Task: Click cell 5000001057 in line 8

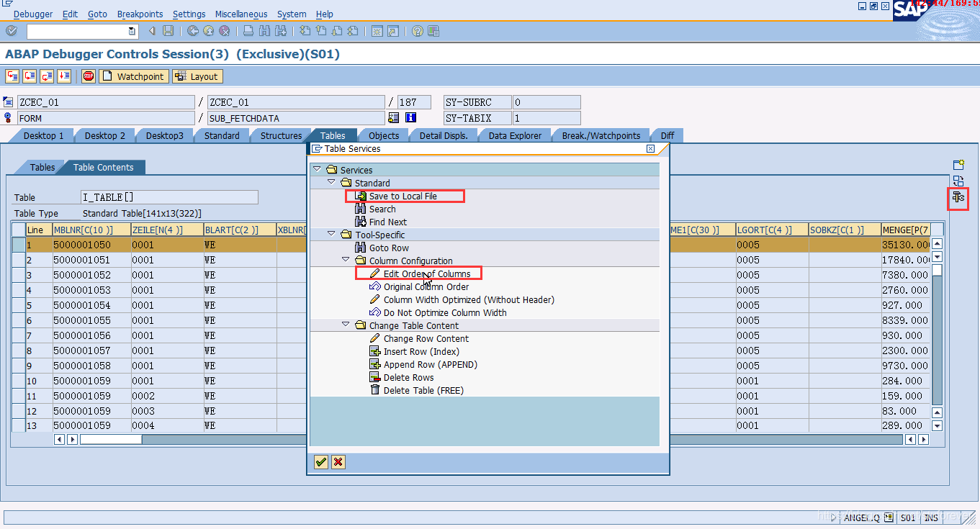Action: tap(91, 351)
